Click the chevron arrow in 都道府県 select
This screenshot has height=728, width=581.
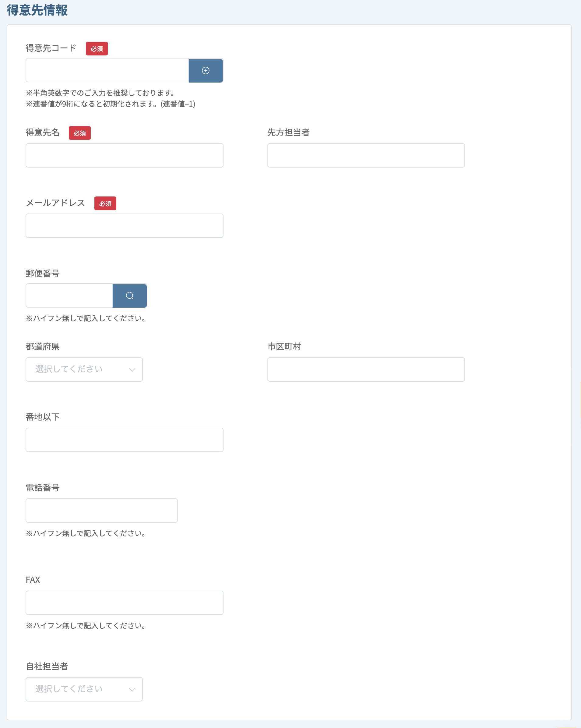pos(132,370)
